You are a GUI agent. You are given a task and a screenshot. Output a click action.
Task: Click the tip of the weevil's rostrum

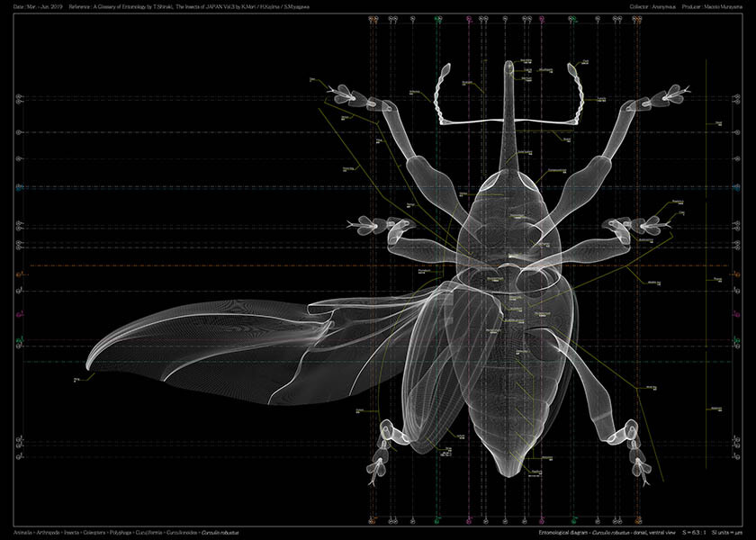[x=508, y=65]
